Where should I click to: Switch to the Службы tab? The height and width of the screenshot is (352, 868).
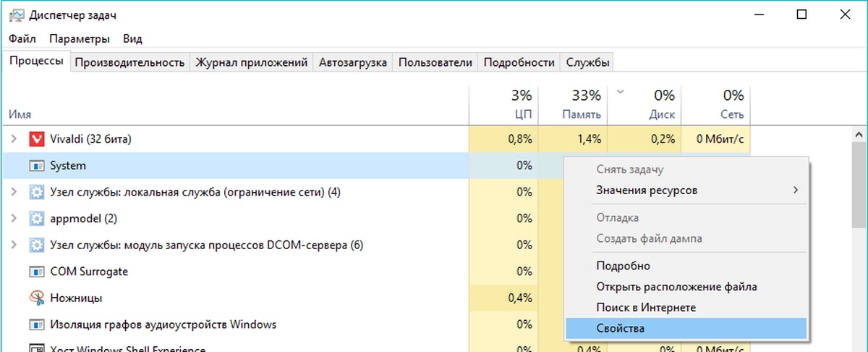(588, 62)
